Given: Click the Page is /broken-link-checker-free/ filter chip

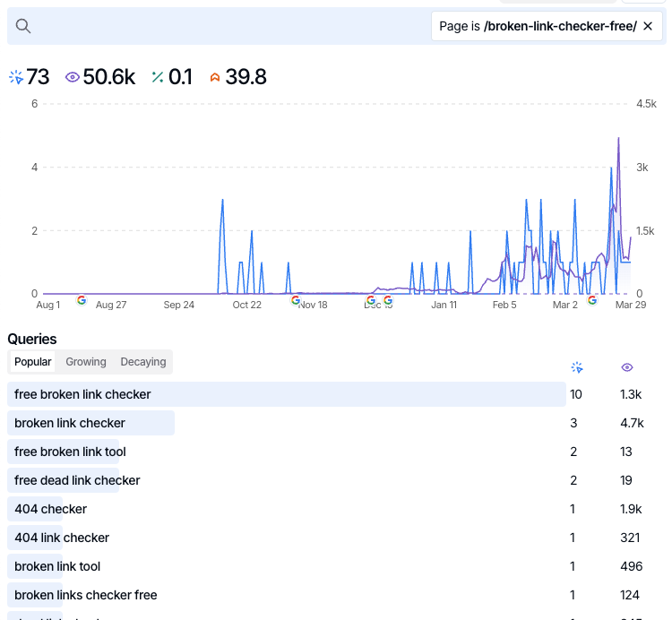Looking at the screenshot, I should [x=547, y=26].
